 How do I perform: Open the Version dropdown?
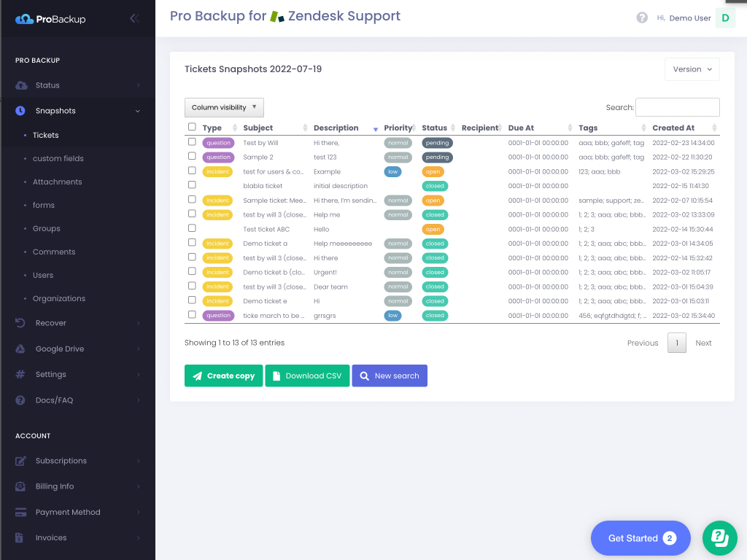pyautogui.click(x=692, y=69)
